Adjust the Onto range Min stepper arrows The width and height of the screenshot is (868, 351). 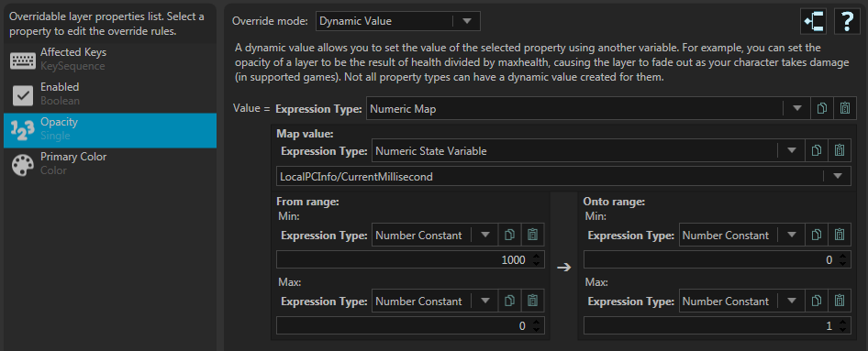[843, 259]
